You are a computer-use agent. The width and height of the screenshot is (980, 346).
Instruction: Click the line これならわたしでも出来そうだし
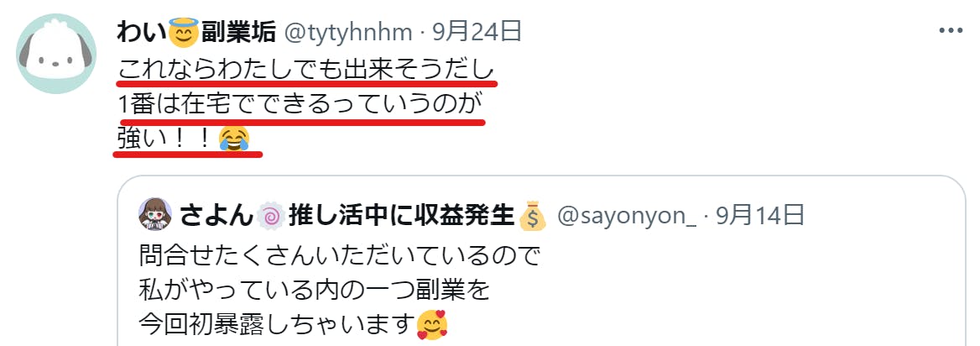305,67
